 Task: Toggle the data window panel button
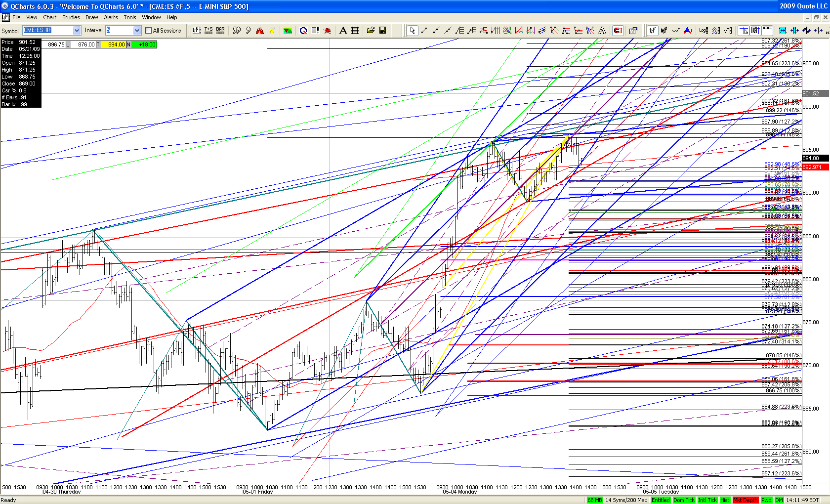click(755, 31)
